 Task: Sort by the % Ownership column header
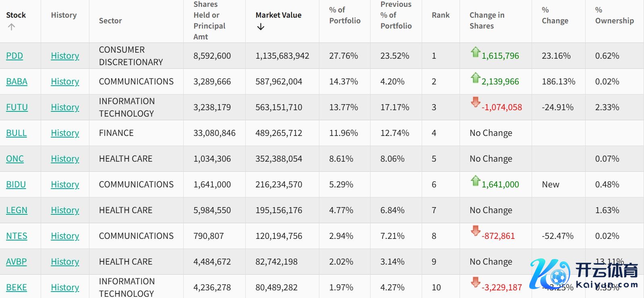614,15
